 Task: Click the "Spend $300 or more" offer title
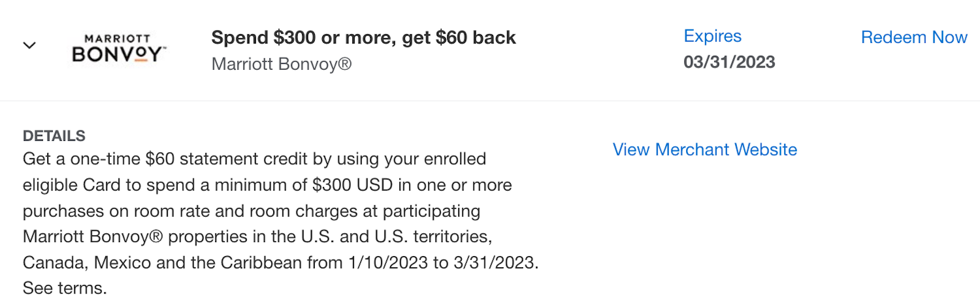363,38
